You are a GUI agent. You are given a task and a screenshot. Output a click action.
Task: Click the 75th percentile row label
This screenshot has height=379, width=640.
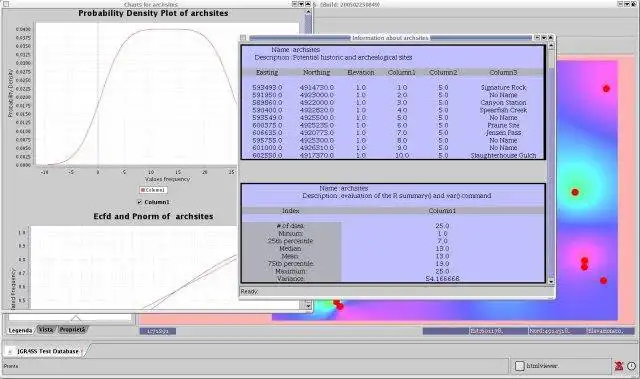coord(290,264)
